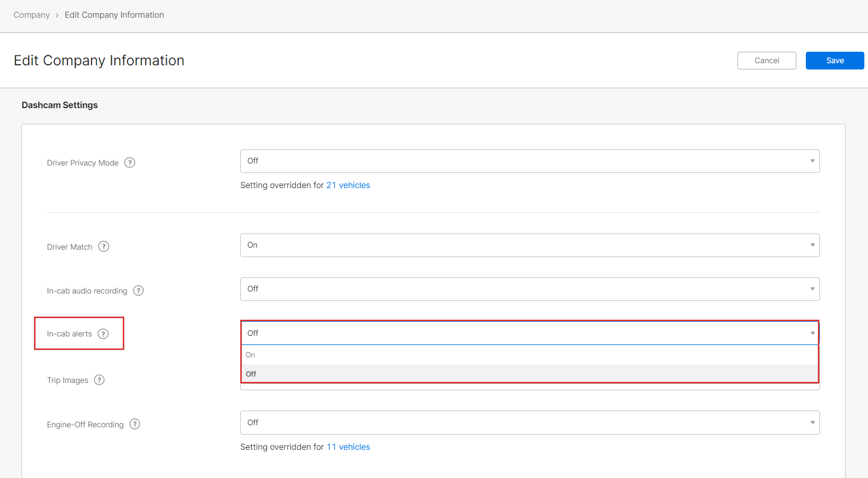
Task: Click the In-cab alerts help icon
Action: (x=103, y=334)
